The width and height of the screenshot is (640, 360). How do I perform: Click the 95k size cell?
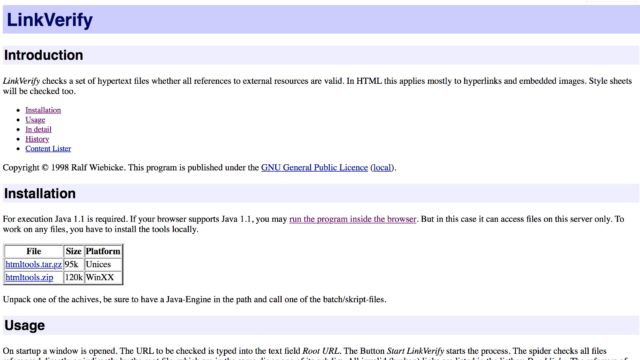click(x=73, y=264)
